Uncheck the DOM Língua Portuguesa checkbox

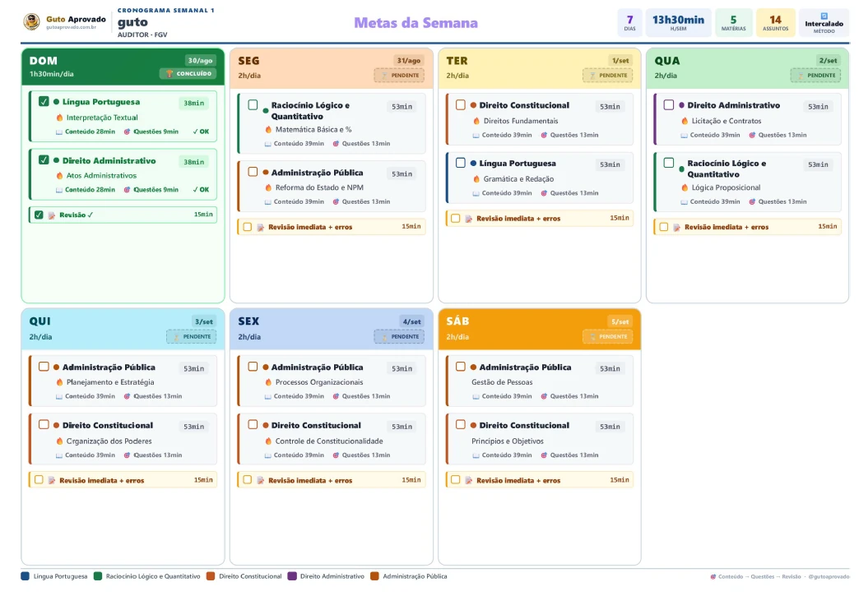click(x=44, y=102)
